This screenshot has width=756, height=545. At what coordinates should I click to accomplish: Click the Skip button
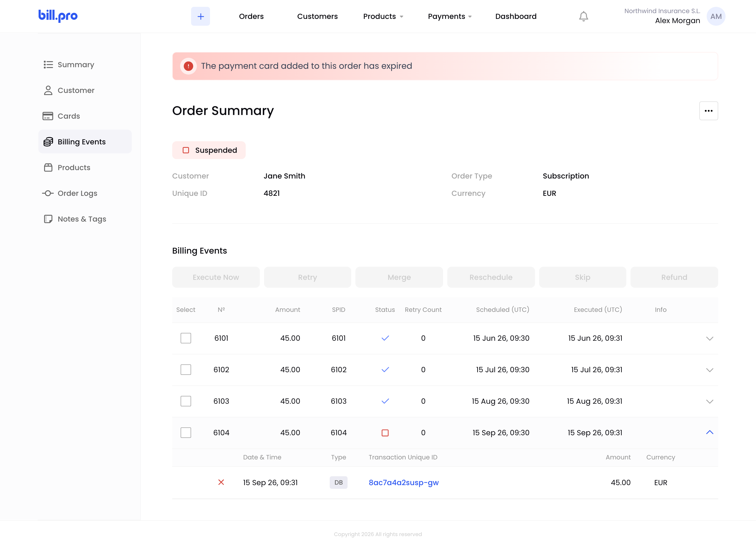[582, 277]
